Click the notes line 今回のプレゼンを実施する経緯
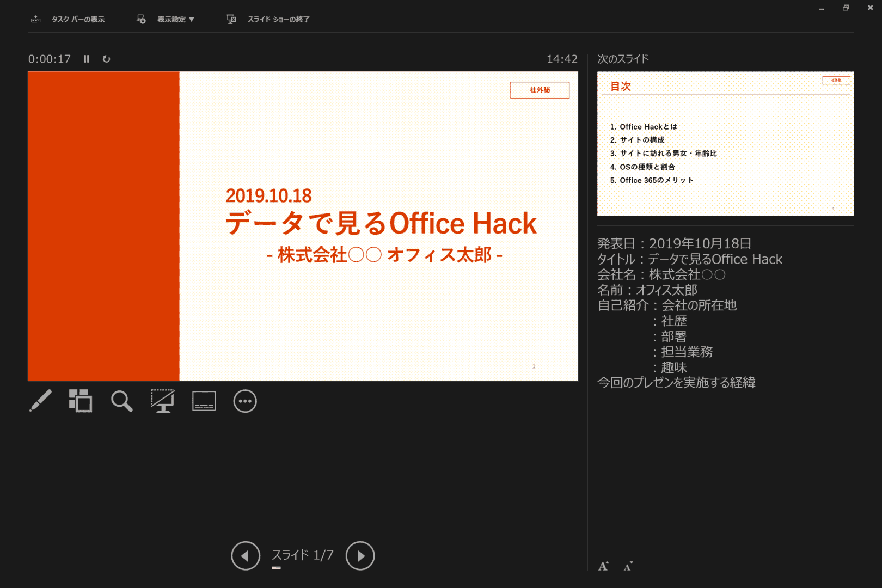This screenshot has height=588, width=882. point(676,383)
